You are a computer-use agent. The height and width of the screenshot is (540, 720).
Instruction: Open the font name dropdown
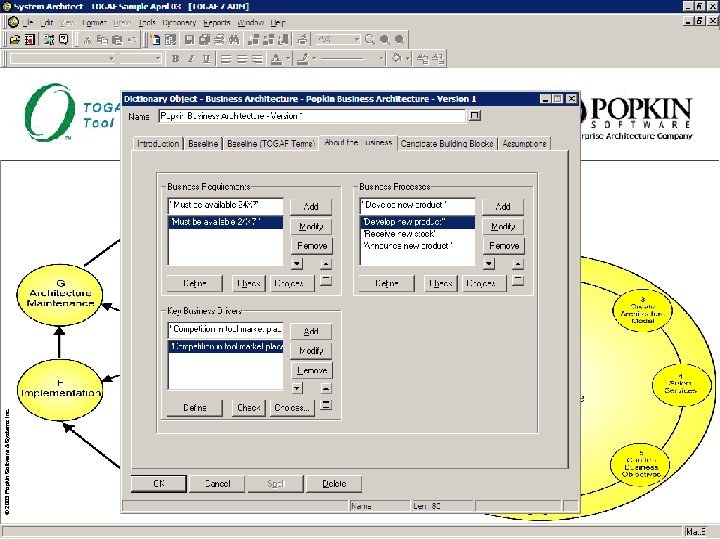(x=111, y=59)
